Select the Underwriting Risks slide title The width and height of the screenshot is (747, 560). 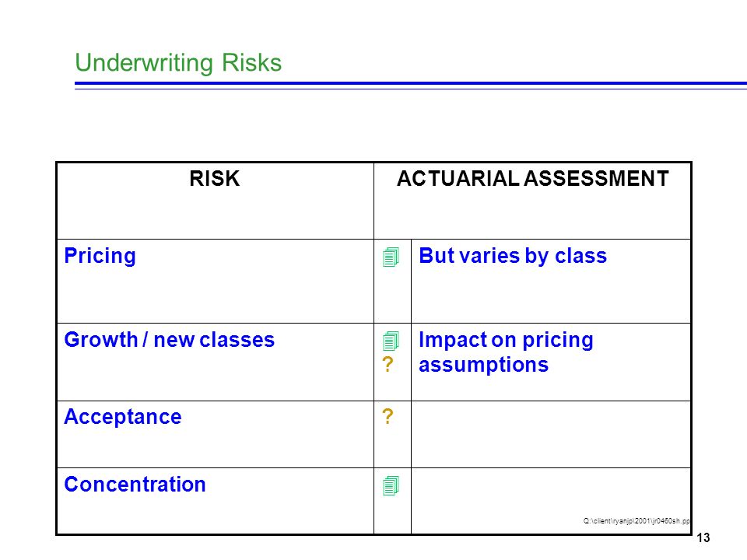pyautogui.click(x=178, y=63)
